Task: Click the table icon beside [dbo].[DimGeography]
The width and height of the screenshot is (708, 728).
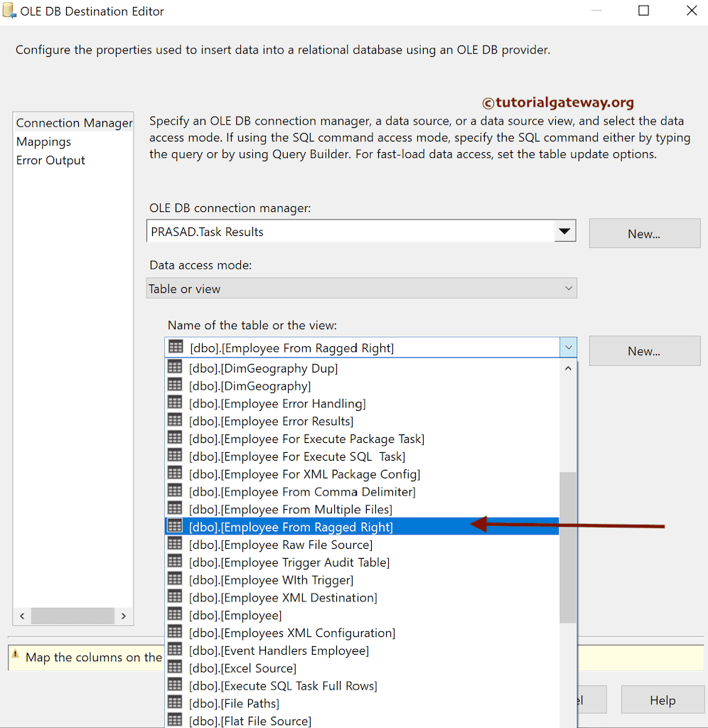Action: point(175,384)
